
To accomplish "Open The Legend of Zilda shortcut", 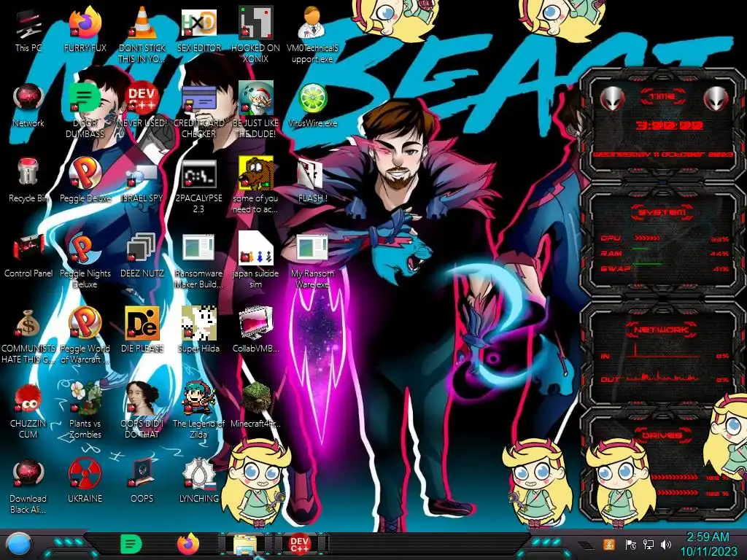I will [198, 398].
